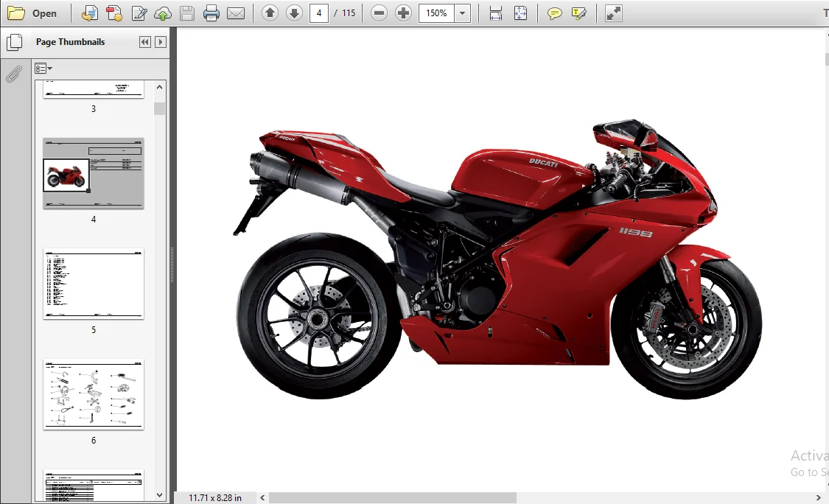
Task: Click the thumbnails vertical scrollbar thumb
Action: [160, 108]
